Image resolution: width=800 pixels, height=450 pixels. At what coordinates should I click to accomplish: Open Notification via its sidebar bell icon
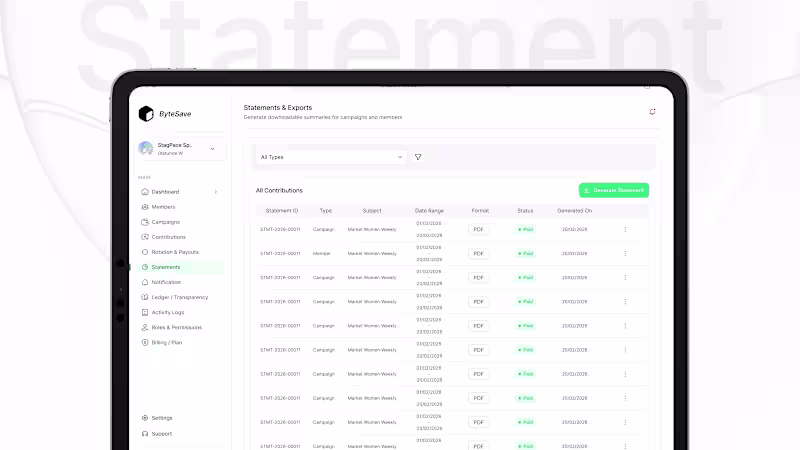point(145,282)
